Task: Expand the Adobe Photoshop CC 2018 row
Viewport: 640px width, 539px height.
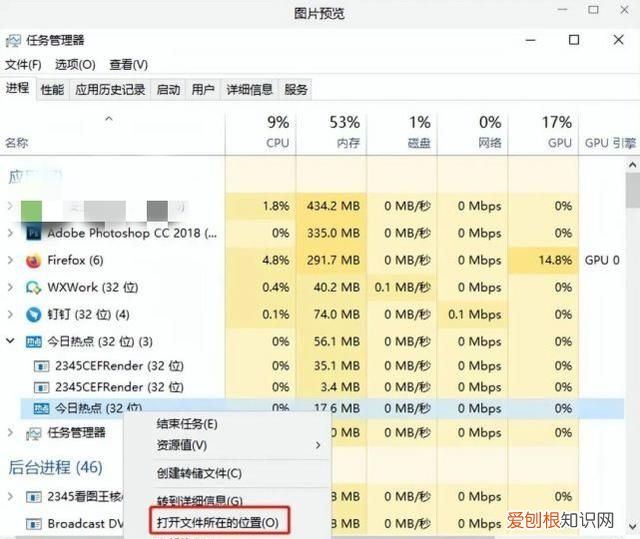Action: tap(10, 233)
